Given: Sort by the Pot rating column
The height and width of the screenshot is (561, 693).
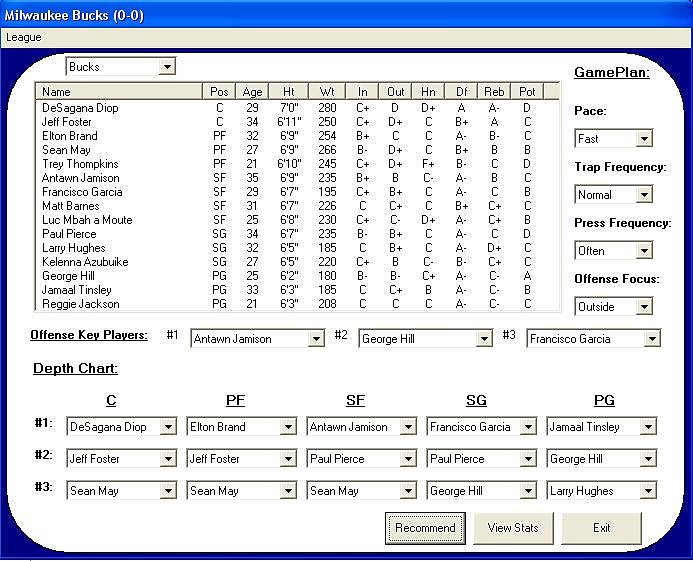Looking at the screenshot, I should (527, 92).
